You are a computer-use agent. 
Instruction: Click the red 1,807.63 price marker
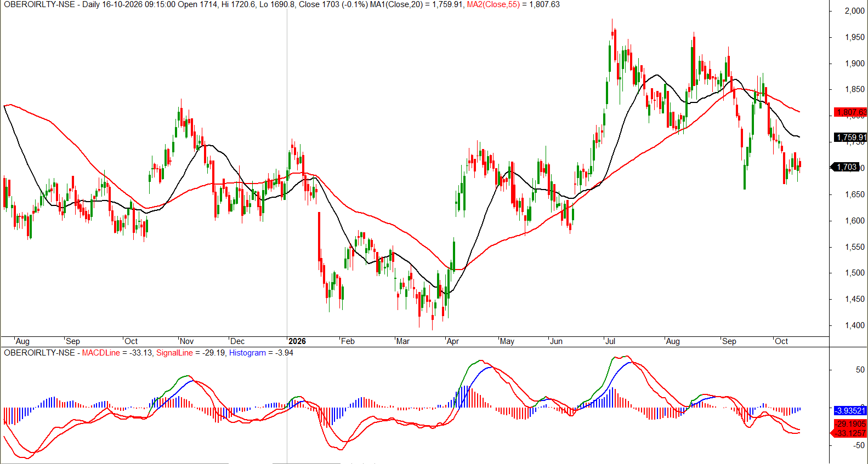point(850,112)
